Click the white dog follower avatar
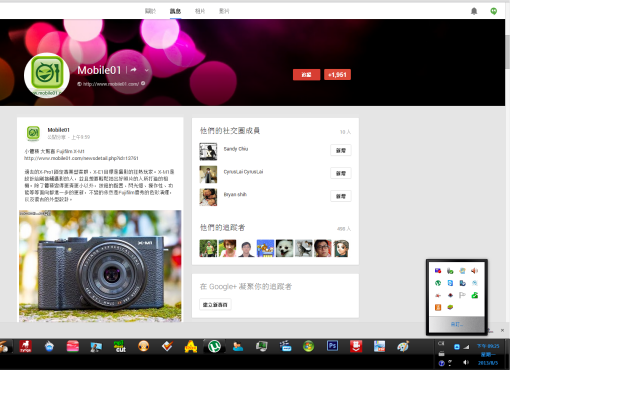Image resolution: width=640 pixels, height=400 pixels. point(284,248)
